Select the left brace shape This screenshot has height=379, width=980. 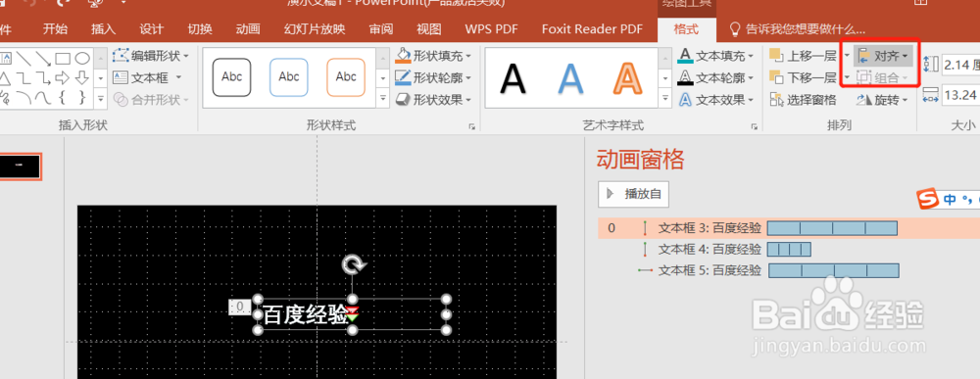(x=63, y=97)
